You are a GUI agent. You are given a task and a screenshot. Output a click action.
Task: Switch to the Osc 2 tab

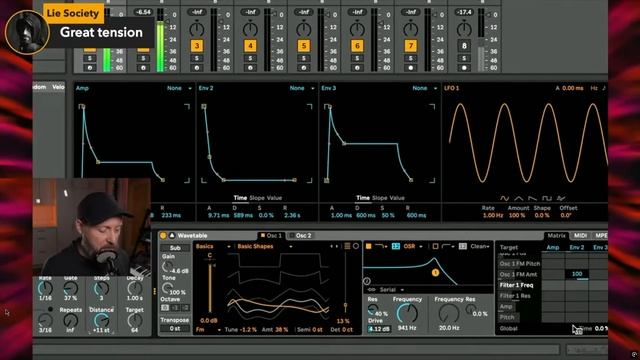point(300,236)
